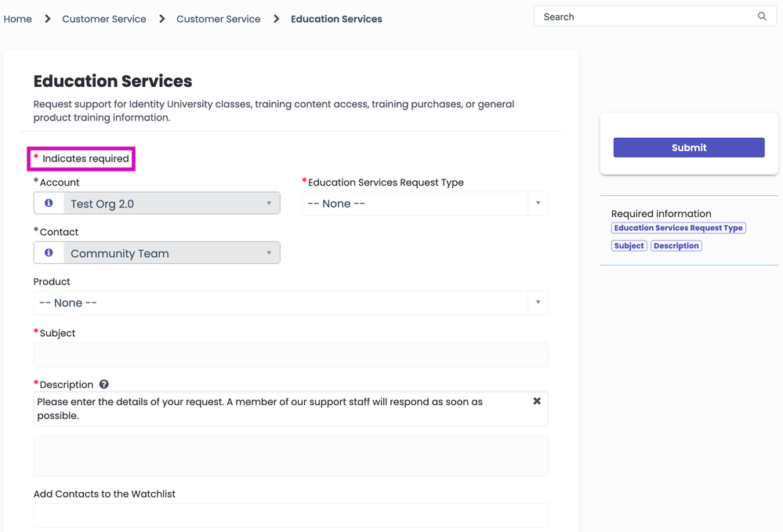Viewport: 783px width, 532px height.
Task: Click the Education Services Request Type required tag
Action: [x=678, y=228]
